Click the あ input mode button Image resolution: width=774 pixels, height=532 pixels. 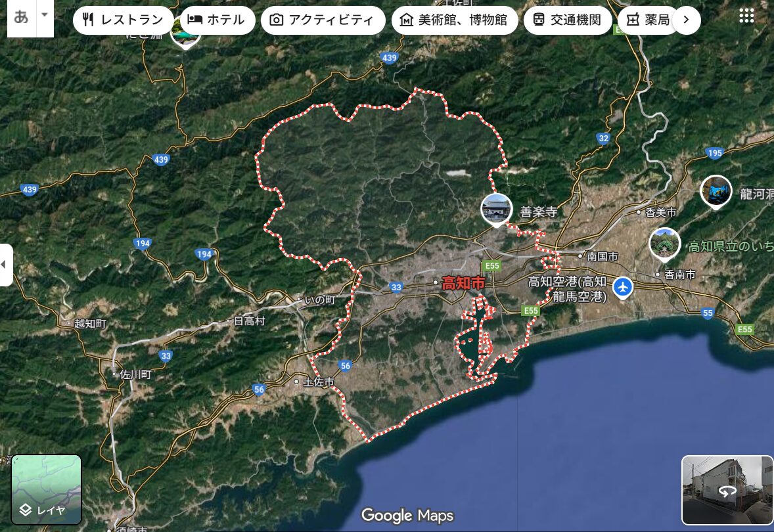(21, 16)
